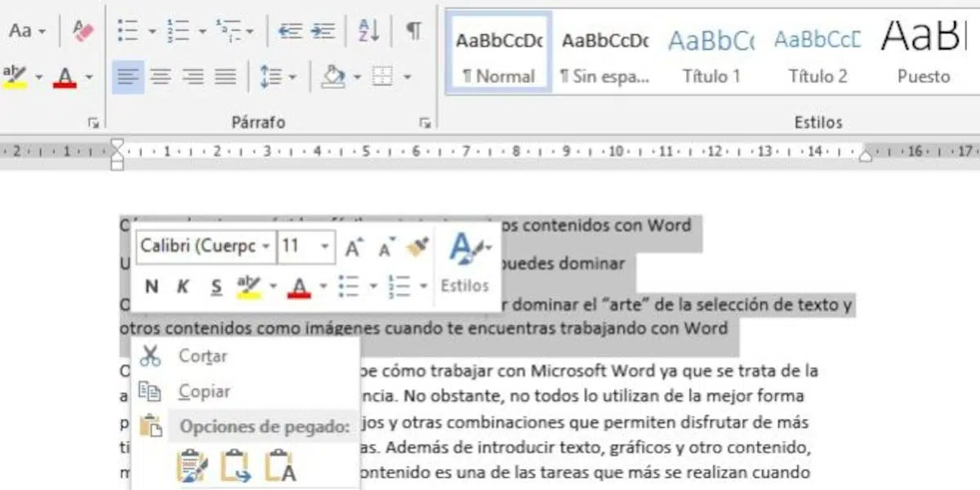Click the Decrease Indent icon
Viewport: 980px width, 490px height.
290,31
